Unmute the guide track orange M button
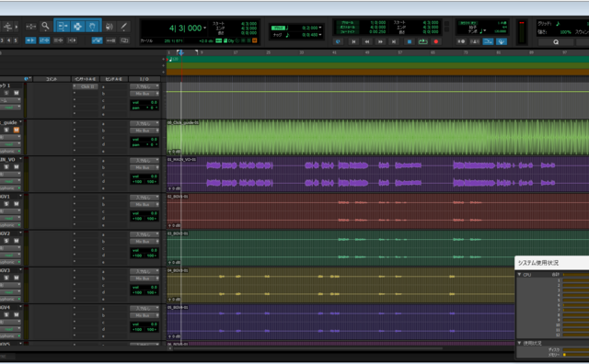 (x=17, y=130)
